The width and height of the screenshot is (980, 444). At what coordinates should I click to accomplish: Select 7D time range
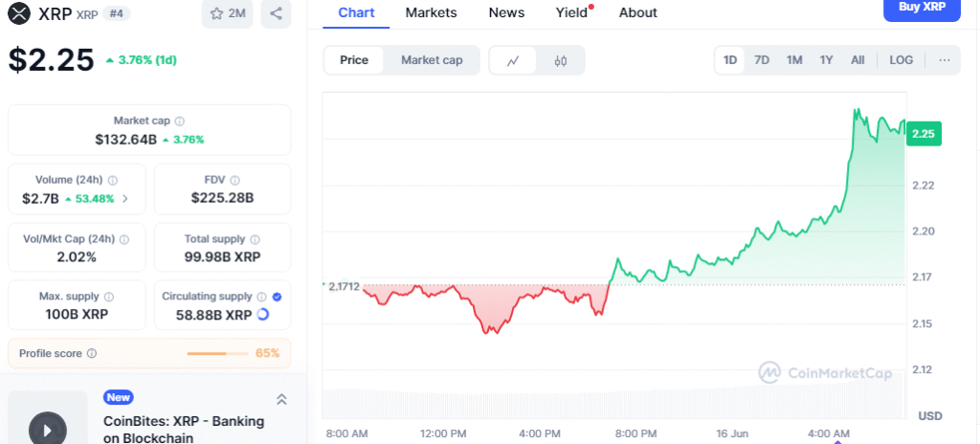762,60
